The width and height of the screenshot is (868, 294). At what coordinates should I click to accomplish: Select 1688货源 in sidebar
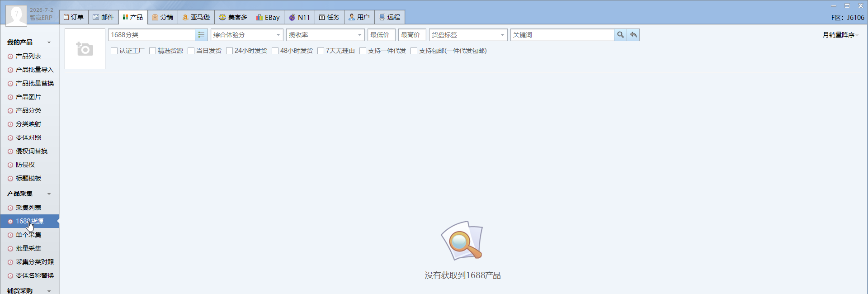coord(29,221)
